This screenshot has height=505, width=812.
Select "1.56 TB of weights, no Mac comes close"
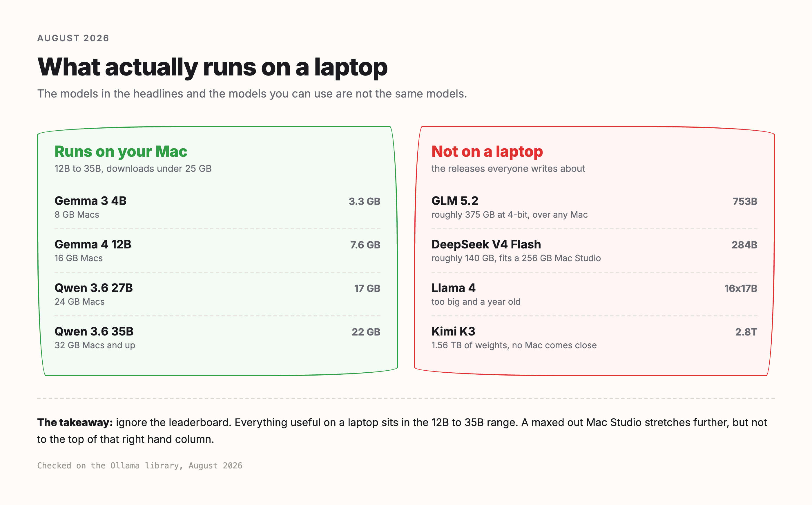[514, 345]
